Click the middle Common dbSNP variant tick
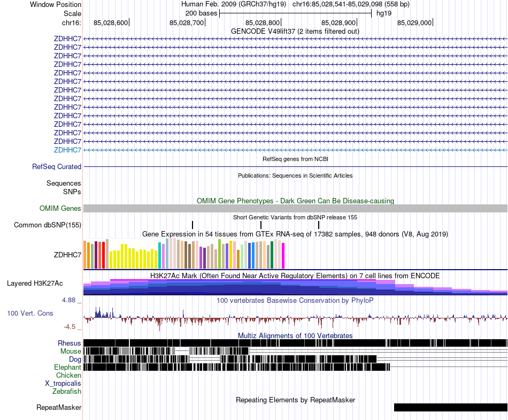Image resolution: width=508 pixels, height=420 pixels. coord(261,225)
